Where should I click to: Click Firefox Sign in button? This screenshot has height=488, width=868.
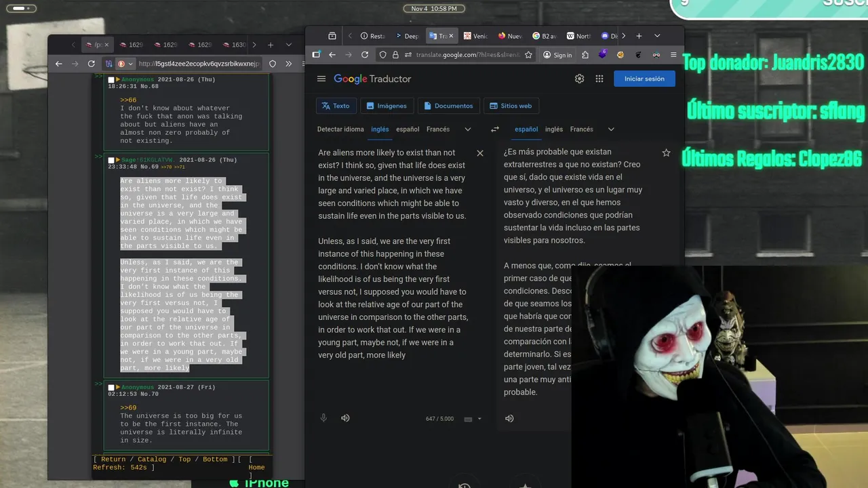click(x=557, y=55)
